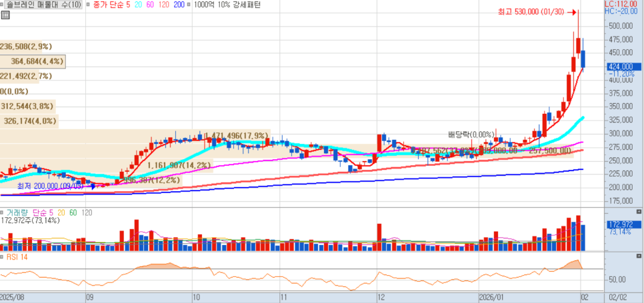Select the 312,544(3.8%) volume profile bar

click(28, 107)
